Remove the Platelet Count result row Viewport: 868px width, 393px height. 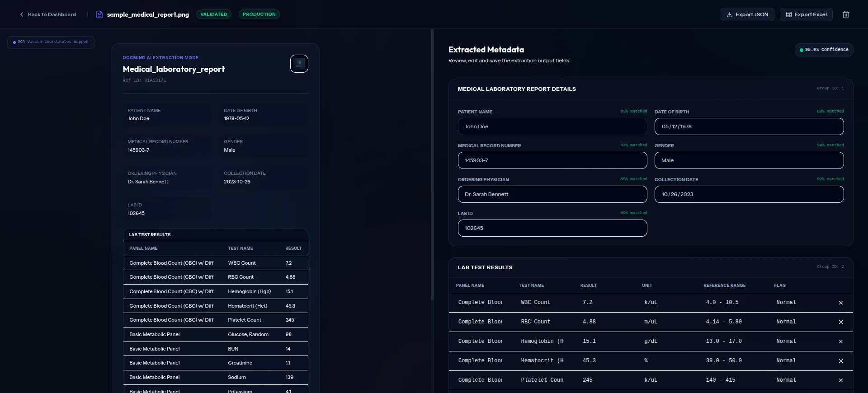841,380
